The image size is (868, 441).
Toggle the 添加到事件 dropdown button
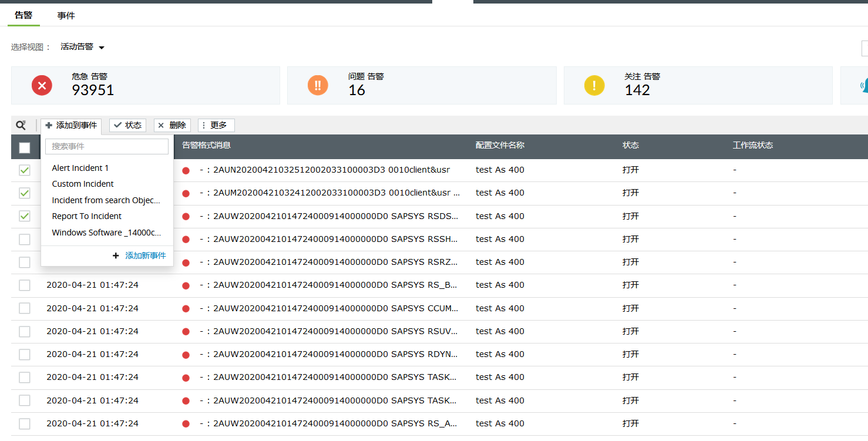pyautogui.click(x=71, y=126)
